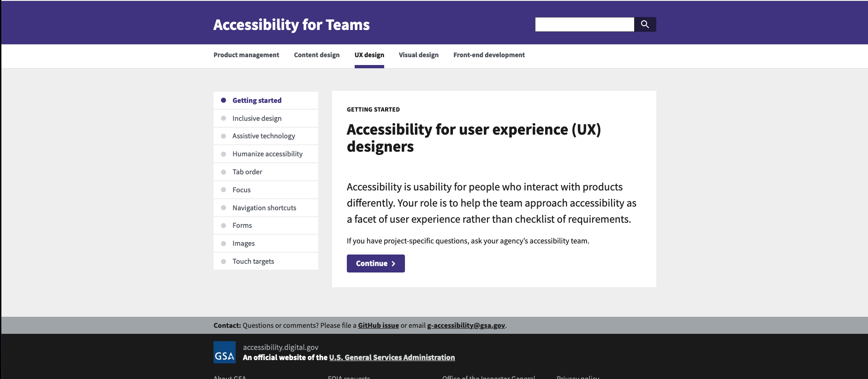Click accessibility.digital.gov text in footer
The width and height of the screenshot is (868, 379).
pyautogui.click(x=281, y=347)
